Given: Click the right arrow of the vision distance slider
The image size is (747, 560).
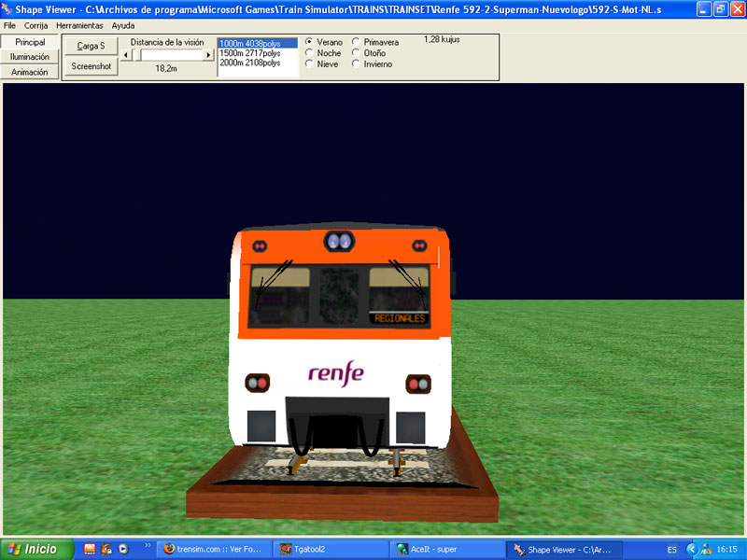Looking at the screenshot, I should 208,55.
